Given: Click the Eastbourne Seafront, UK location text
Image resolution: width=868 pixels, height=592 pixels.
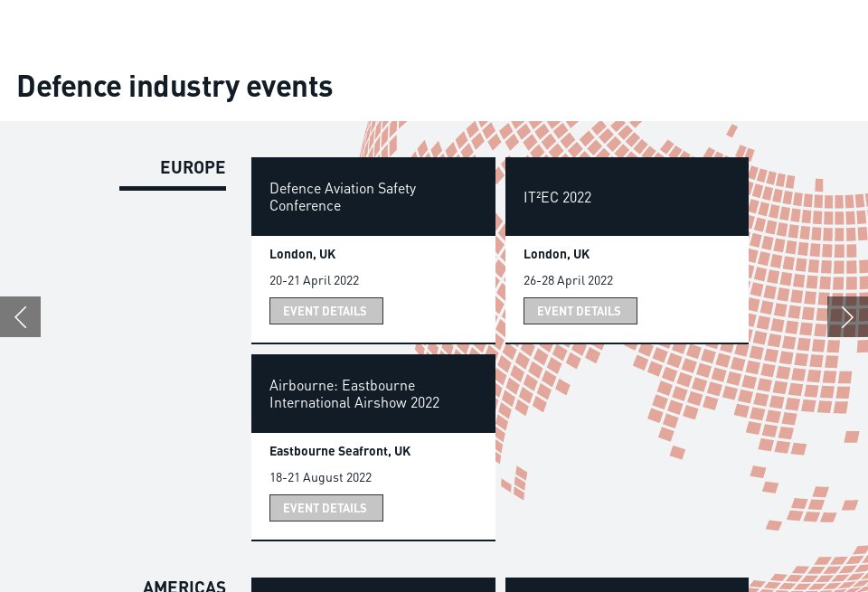Looking at the screenshot, I should coord(340,451).
